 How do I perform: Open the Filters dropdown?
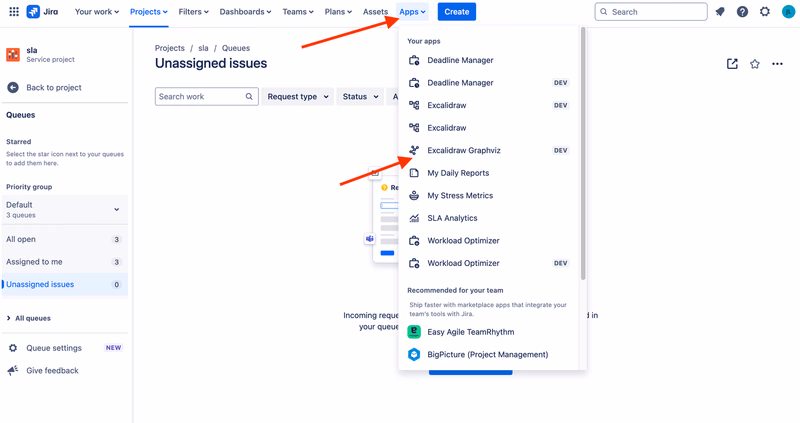click(193, 12)
